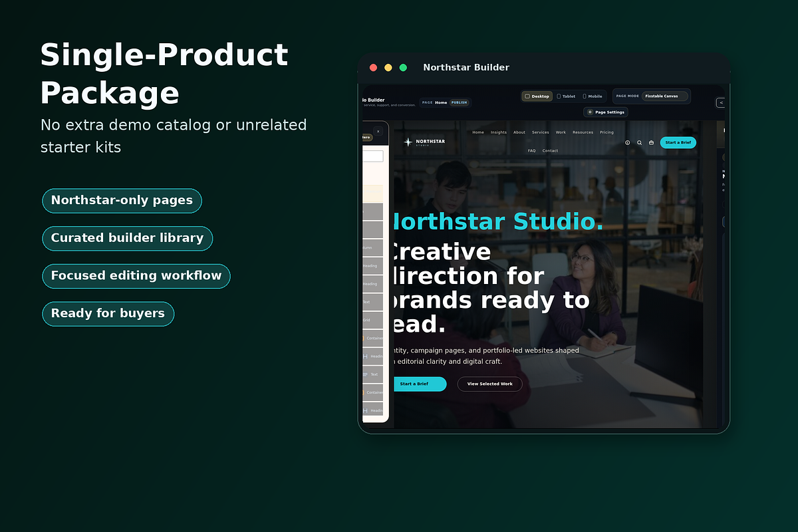Open the Work nav link
This screenshot has width=798, height=532.
click(x=561, y=132)
